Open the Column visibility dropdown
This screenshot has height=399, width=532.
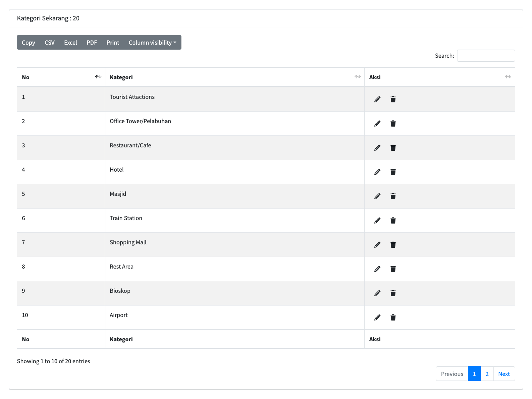153,42
